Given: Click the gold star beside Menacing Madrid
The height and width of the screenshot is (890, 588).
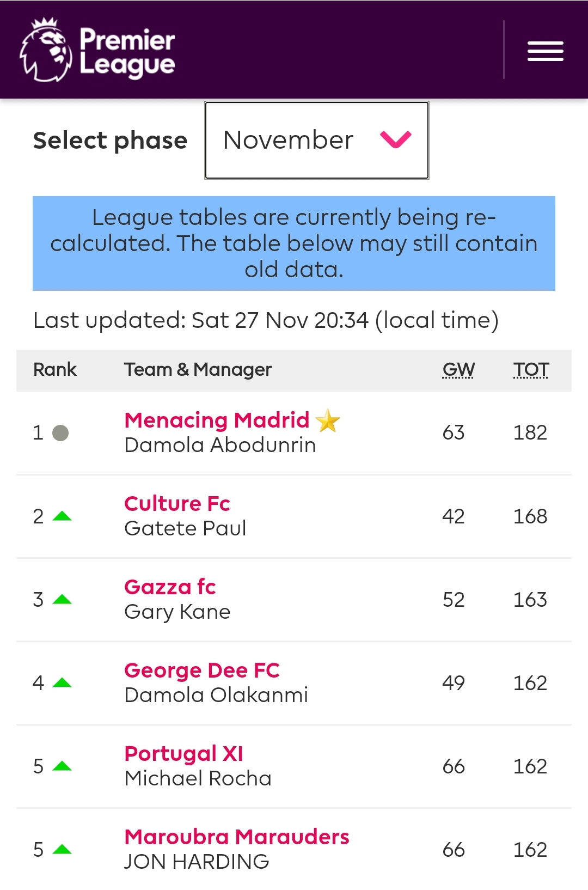Looking at the screenshot, I should tap(328, 421).
